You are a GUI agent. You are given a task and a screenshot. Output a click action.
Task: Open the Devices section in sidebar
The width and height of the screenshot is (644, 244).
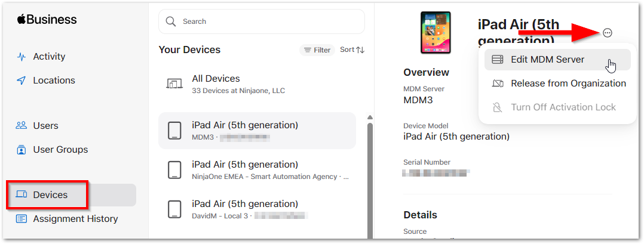pos(50,195)
